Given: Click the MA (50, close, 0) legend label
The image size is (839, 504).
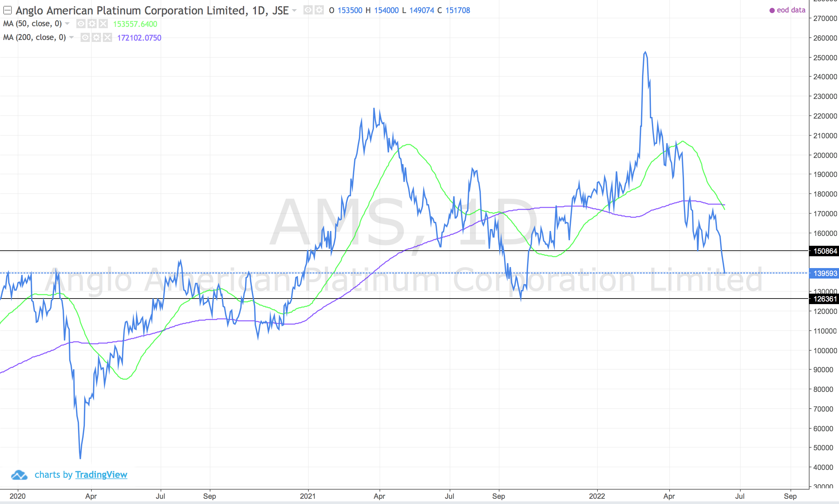Looking at the screenshot, I should coord(32,24).
